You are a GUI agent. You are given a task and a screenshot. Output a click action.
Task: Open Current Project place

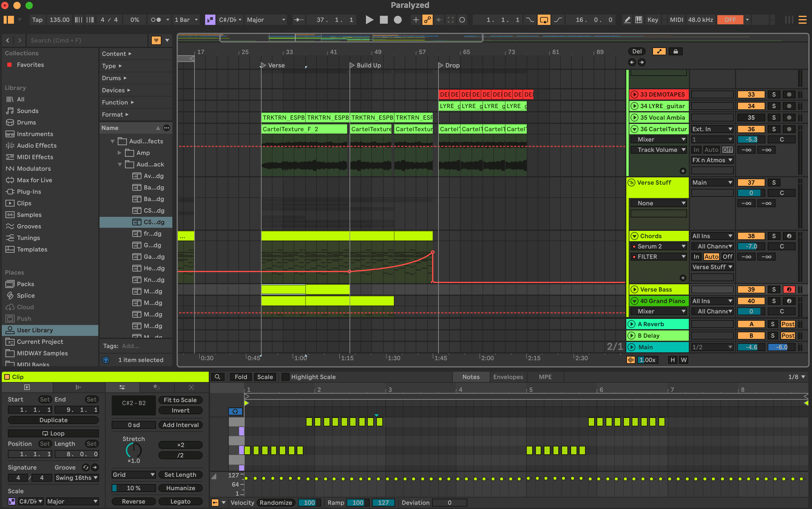tap(40, 341)
